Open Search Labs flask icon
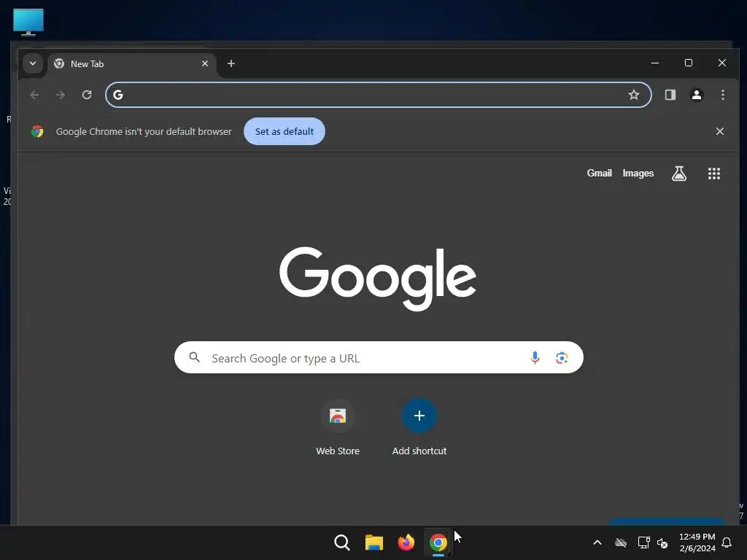 pos(679,174)
